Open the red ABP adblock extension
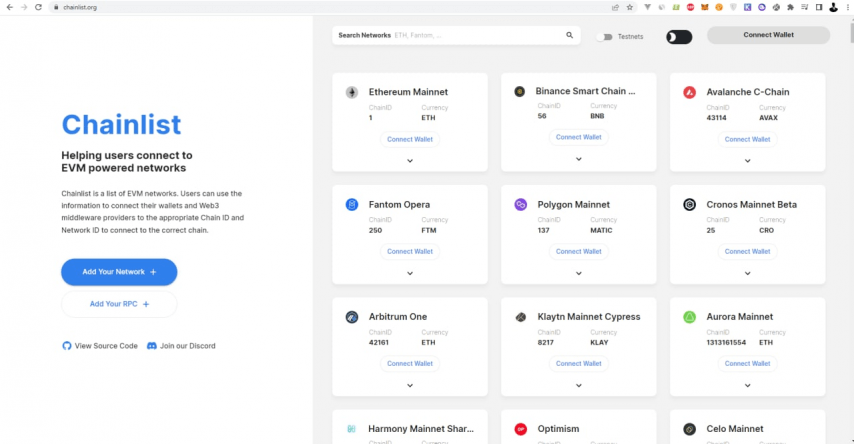The width and height of the screenshot is (854, 444). pyautogui.click(x=690, y=7)
